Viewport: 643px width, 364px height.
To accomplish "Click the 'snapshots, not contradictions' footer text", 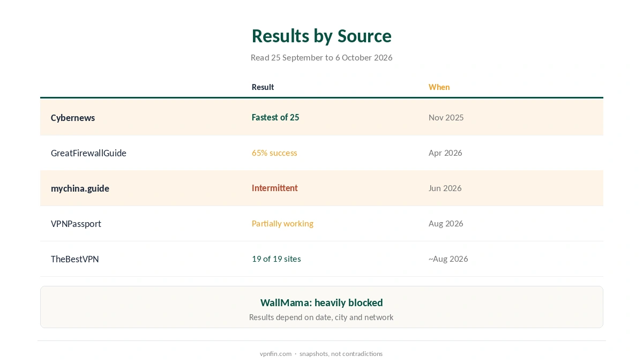I will [341, 353].
